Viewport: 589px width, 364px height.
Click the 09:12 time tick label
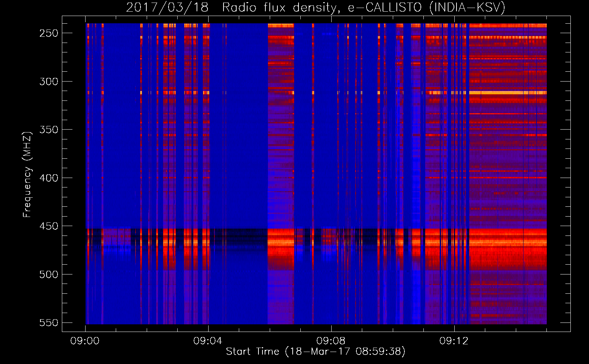point(454,341)
